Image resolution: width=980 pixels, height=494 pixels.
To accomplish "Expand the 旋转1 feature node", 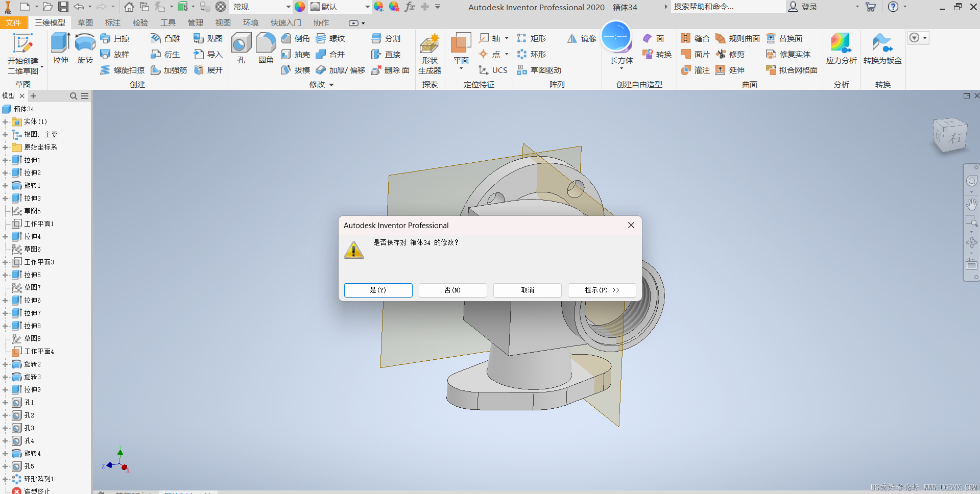I will point(5,186).
